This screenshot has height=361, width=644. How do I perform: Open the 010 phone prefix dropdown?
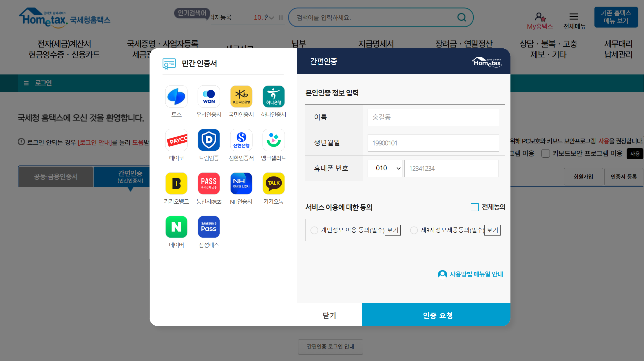point(385,168)
